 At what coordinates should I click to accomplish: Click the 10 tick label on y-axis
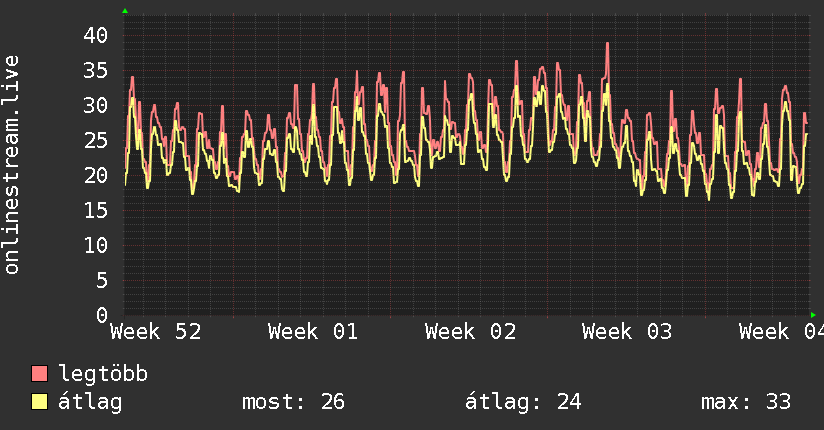(95, 246)
